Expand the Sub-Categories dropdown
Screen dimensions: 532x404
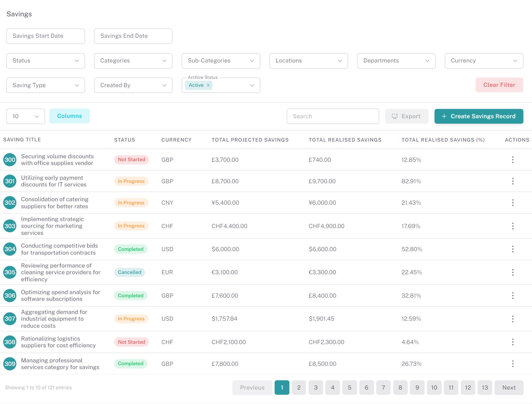tap(221, 61)
